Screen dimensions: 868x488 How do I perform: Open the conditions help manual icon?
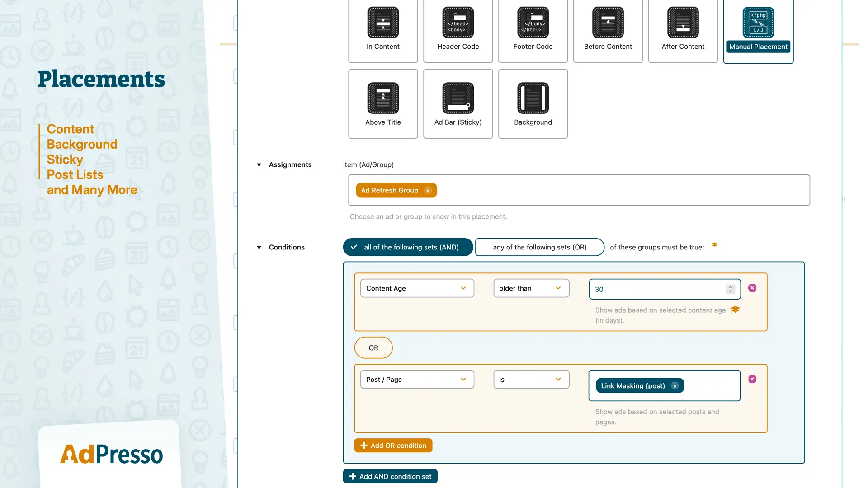click(x=714, y=245)
